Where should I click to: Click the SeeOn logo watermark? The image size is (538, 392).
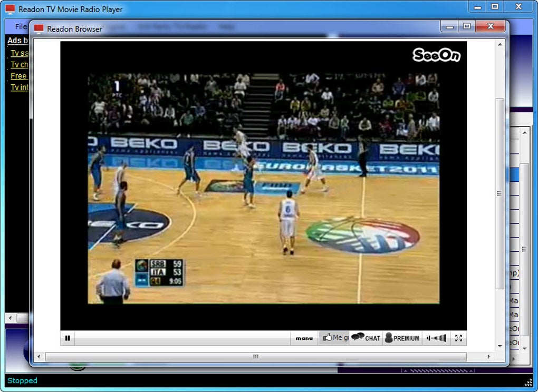click(436, 55)
